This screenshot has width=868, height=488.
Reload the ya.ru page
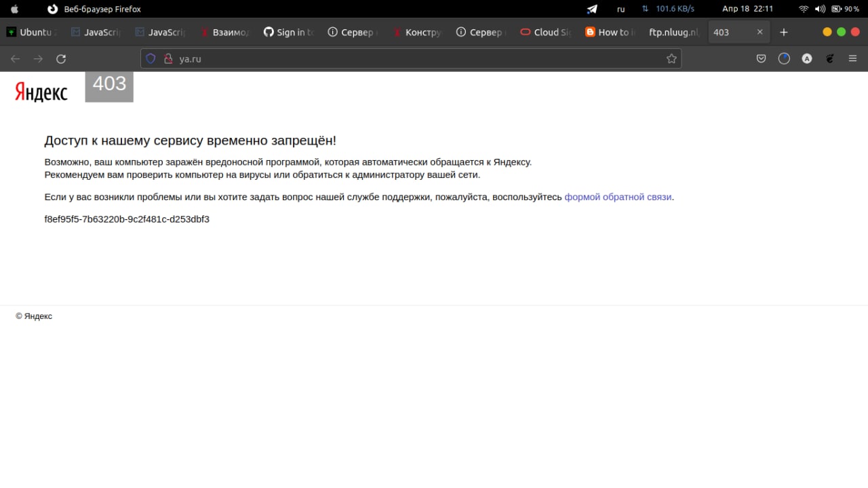pos(61,59)
